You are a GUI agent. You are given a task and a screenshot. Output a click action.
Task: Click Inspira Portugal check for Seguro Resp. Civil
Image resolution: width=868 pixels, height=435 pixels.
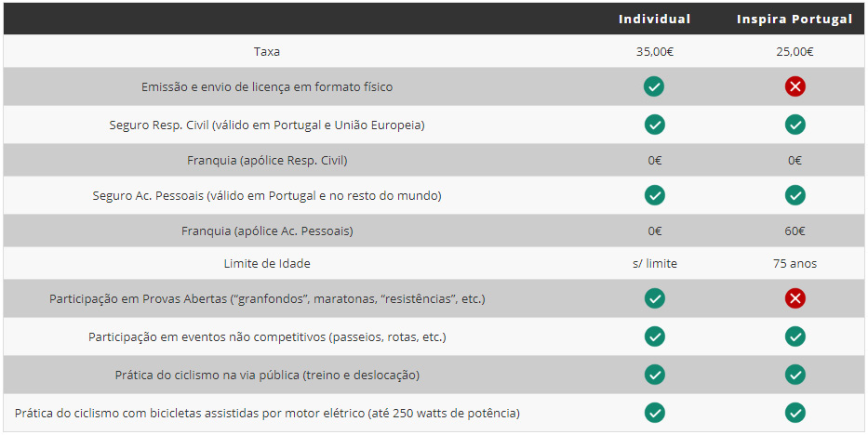coord(795,125)
